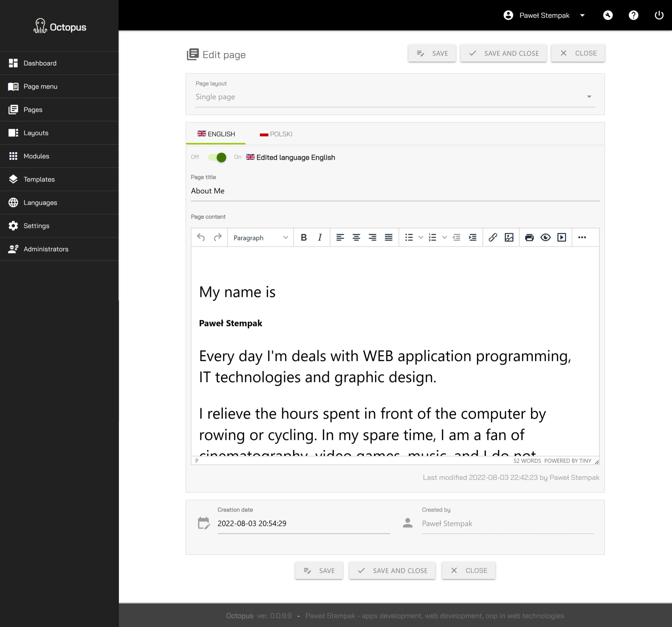This screenshot has height=627, width=672.
Task: Click the Undo icon in editor toolbar
Action: (201, 237)
